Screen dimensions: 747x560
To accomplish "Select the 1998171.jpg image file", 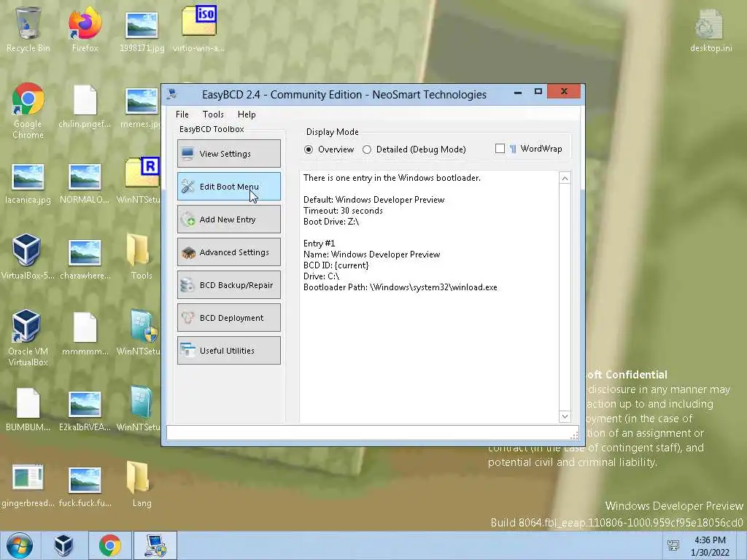I will [142, 31].
